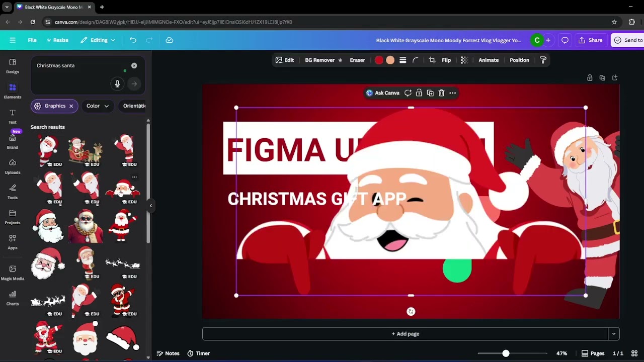Image resolution: width=644 pixels, height=362 pixels.
Task: Click Ask Canva on floating toolbar
Action: [383, 93]
